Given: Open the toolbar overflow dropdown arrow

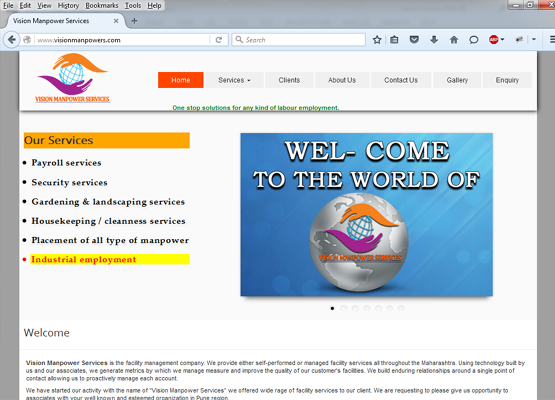Looking at the screenshot, I should pos(534,40).
